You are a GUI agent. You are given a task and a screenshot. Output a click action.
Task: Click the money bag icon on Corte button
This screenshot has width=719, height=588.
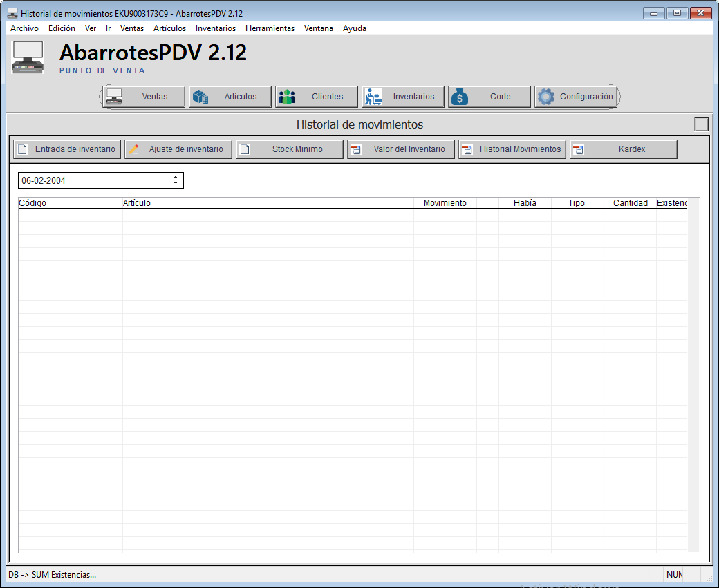pos(460,97)
